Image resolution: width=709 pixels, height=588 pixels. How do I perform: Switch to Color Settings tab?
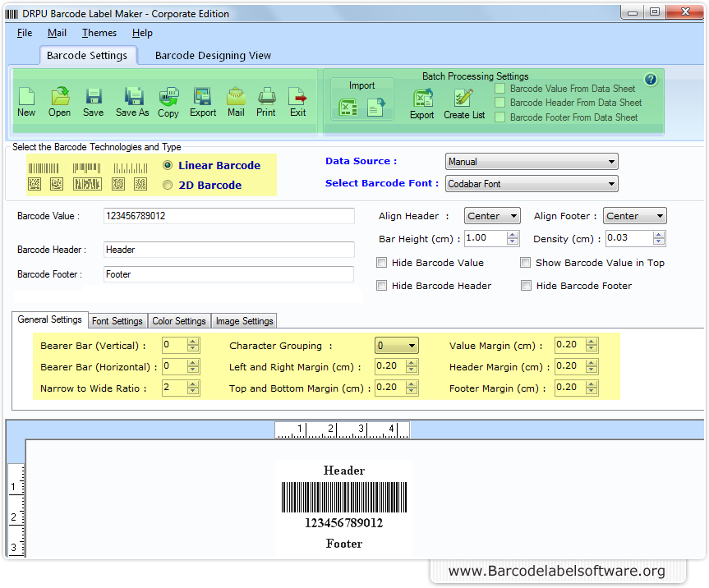point(179,321)
